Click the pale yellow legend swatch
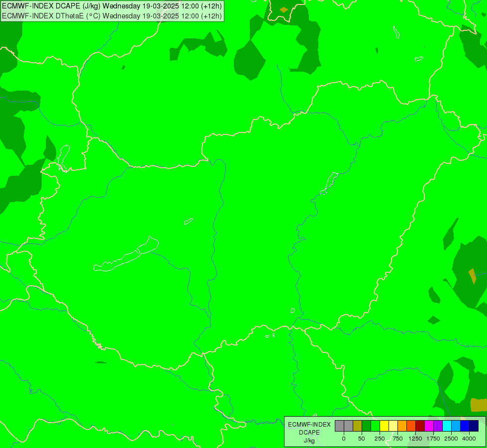This screenshot has height=448, width=487. click(393, 426)
